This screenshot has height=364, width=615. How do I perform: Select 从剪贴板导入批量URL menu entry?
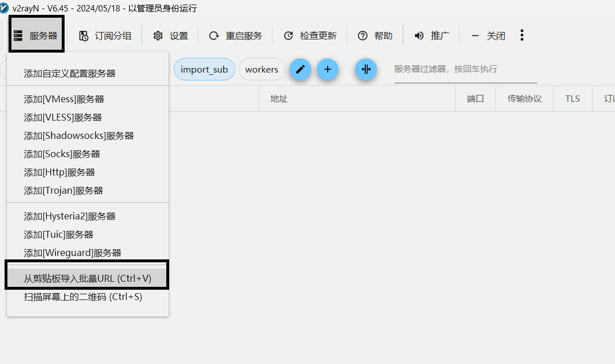[x=87, y=278]
